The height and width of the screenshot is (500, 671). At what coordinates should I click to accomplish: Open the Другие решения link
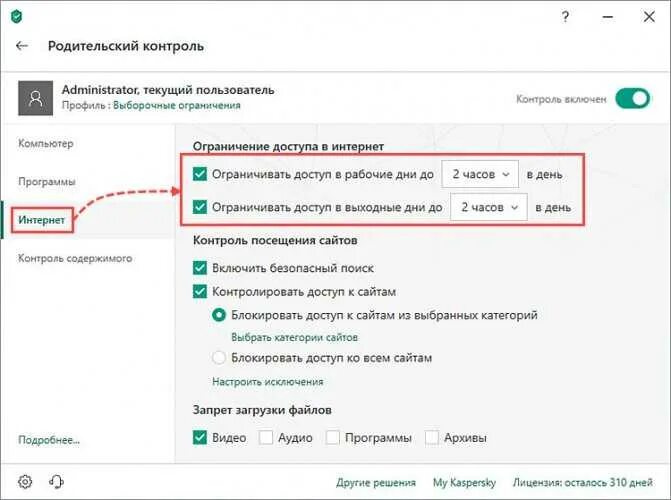[376, 482]
